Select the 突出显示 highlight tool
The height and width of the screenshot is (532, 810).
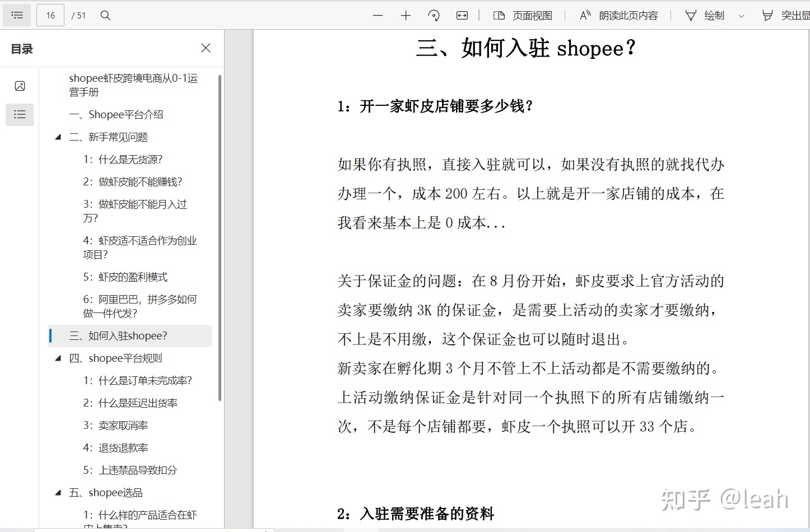click(785, 16)
